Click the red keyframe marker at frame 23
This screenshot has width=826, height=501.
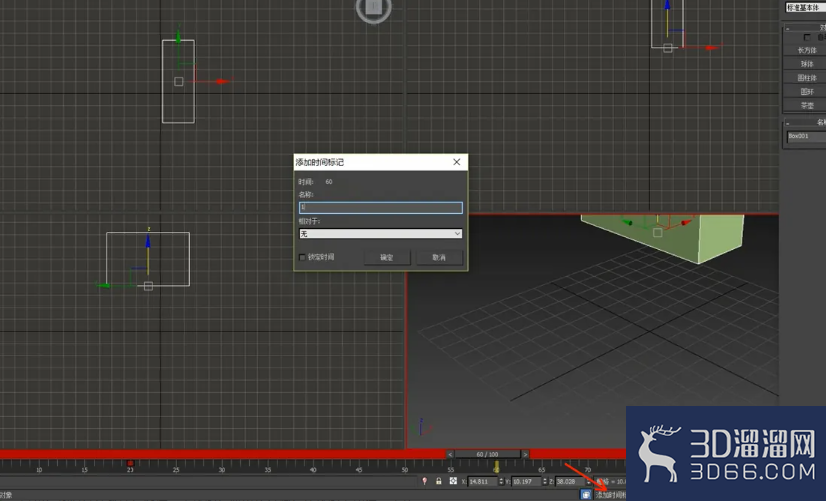pyautogui.click(x=130, y=463)
